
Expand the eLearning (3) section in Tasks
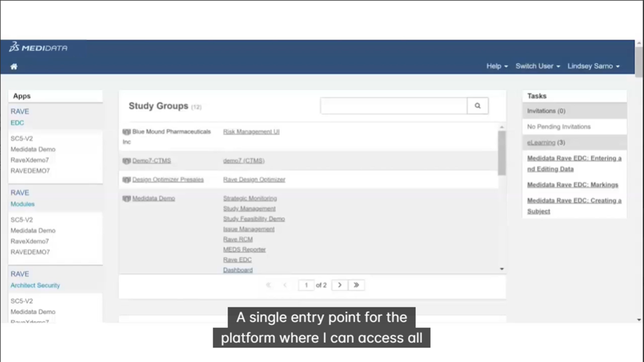[x=574, y=143]
